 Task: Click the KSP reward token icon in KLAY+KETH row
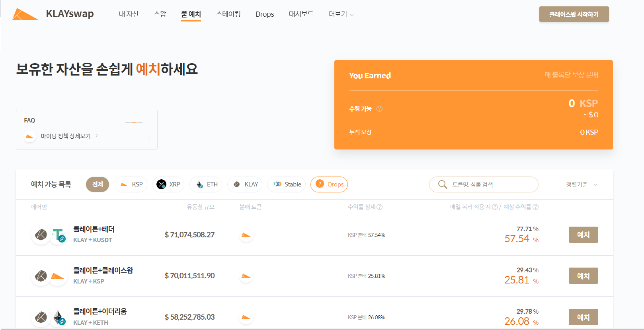[x=246, y=317]
